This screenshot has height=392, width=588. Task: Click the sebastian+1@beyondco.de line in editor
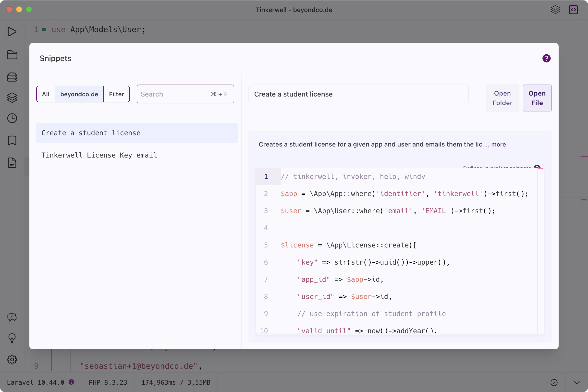pos(141,366)
